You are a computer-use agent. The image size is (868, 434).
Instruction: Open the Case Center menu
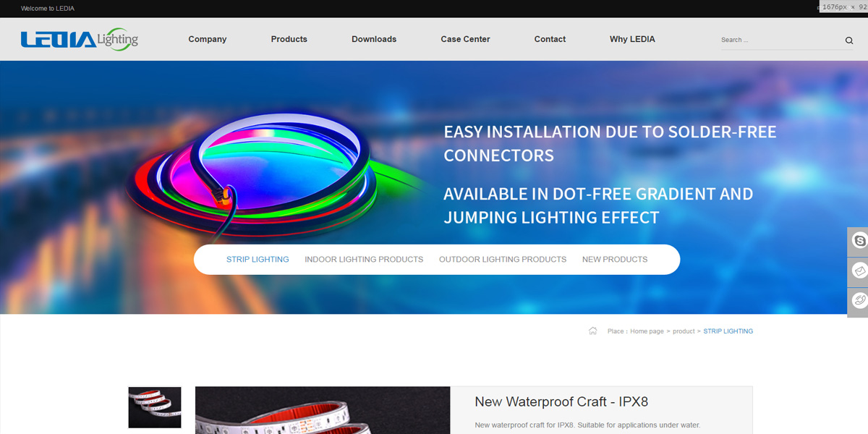(x=465, y=39)
